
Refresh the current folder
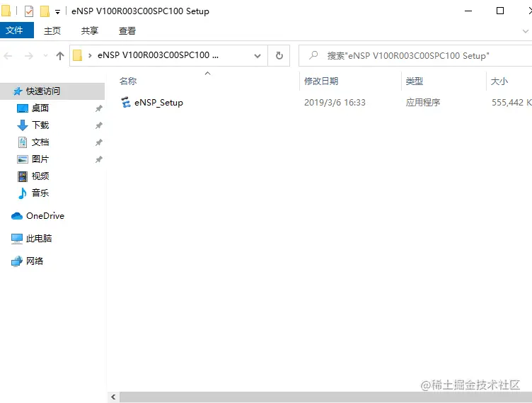click(279, 56)
